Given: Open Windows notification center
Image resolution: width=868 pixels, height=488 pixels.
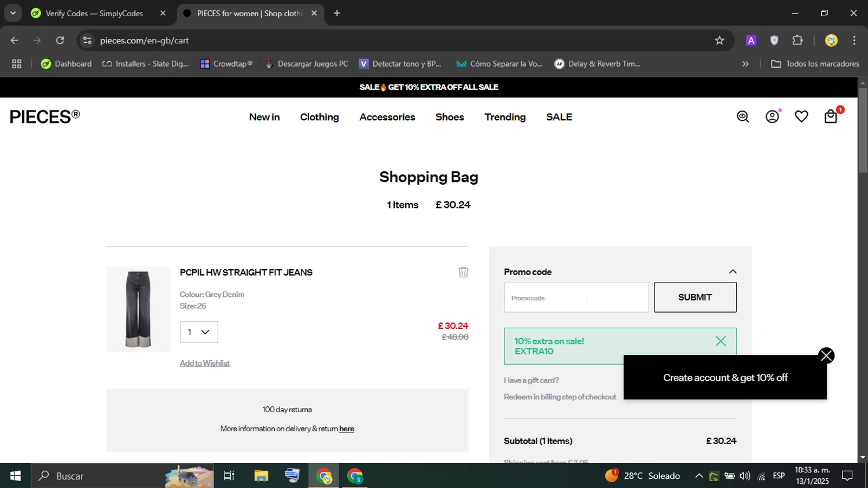Looking at the screenshot, I should coord(847,476).
